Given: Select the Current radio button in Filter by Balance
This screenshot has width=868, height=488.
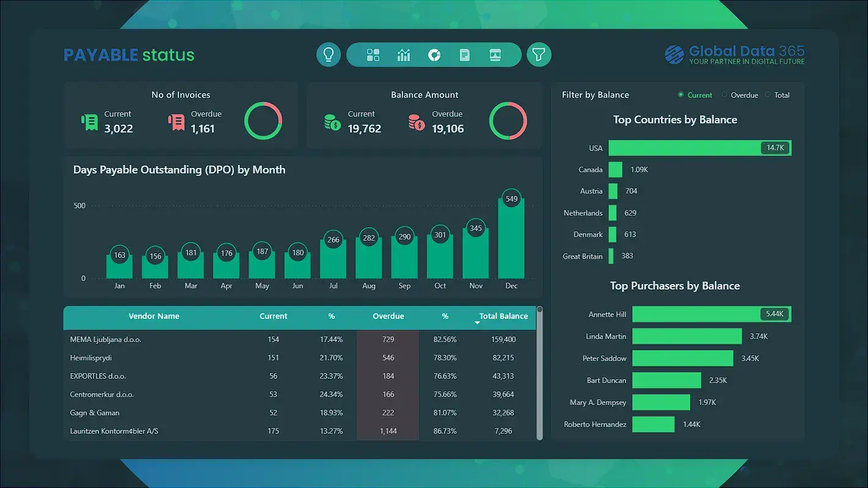Looking at the screenshot, I should [680, 95].
